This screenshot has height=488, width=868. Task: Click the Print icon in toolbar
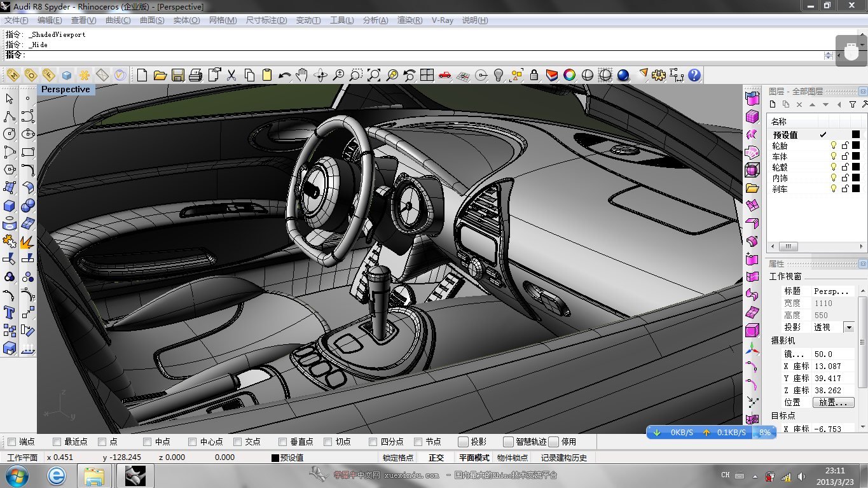(196, 75)
